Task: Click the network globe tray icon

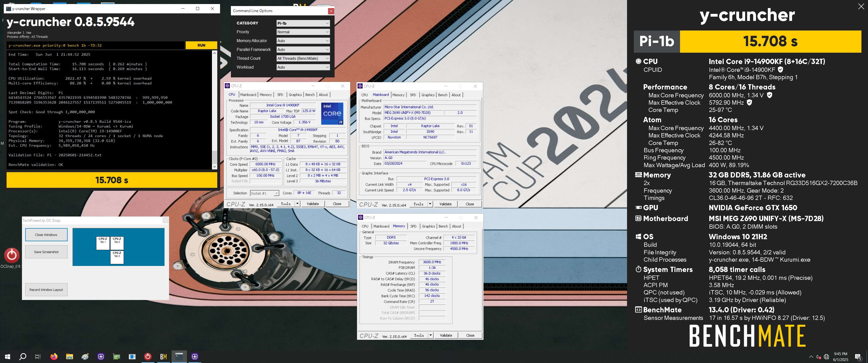Action: point(826,357)
